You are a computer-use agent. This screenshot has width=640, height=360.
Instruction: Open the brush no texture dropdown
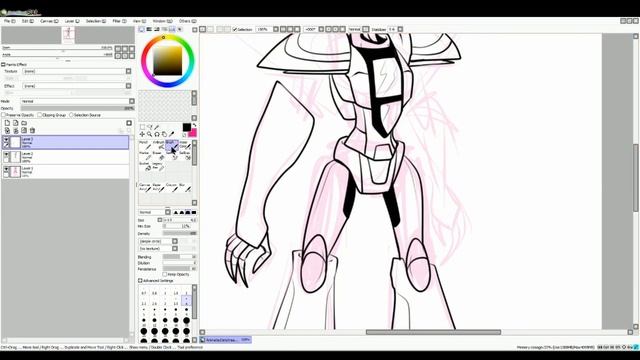click(175, 249)
